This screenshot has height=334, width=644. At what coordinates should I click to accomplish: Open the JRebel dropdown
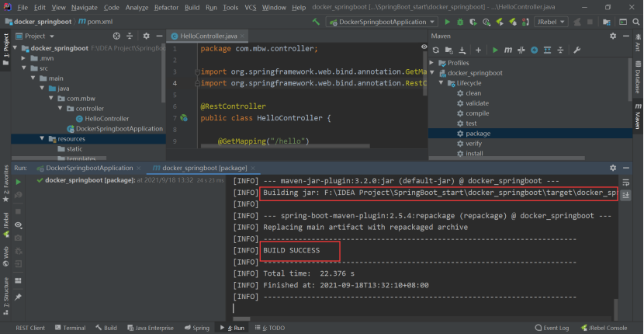click(551, 22)
